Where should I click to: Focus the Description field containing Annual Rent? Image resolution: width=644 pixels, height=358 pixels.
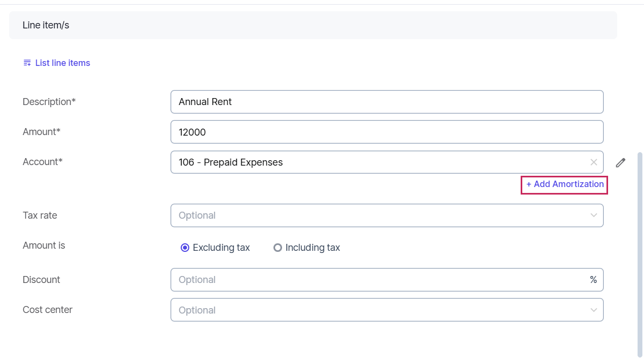point(386,102)
